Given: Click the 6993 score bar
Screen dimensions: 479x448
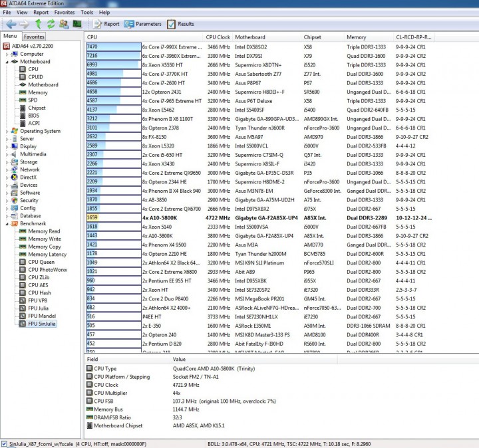Looking at the screenshot, I should click(113, 64).
